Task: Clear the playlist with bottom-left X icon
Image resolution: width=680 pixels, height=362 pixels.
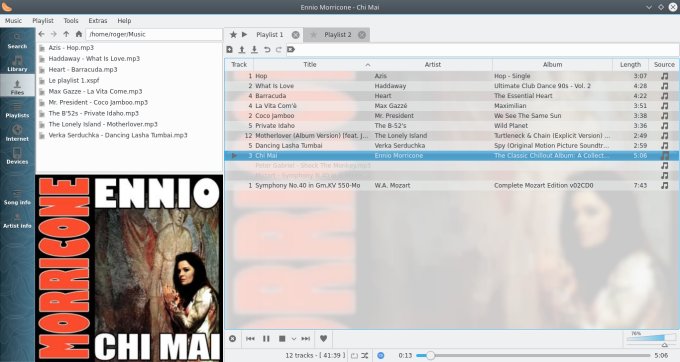Action: click(x=232, y=339)
